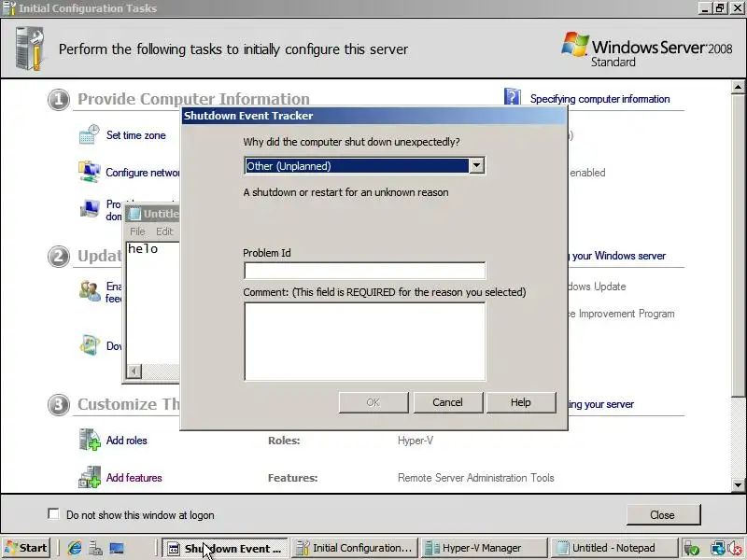
Task: Click Cancel in Shutdown Event Tracker
Action: pyautogui.click(x=448, y=402)
